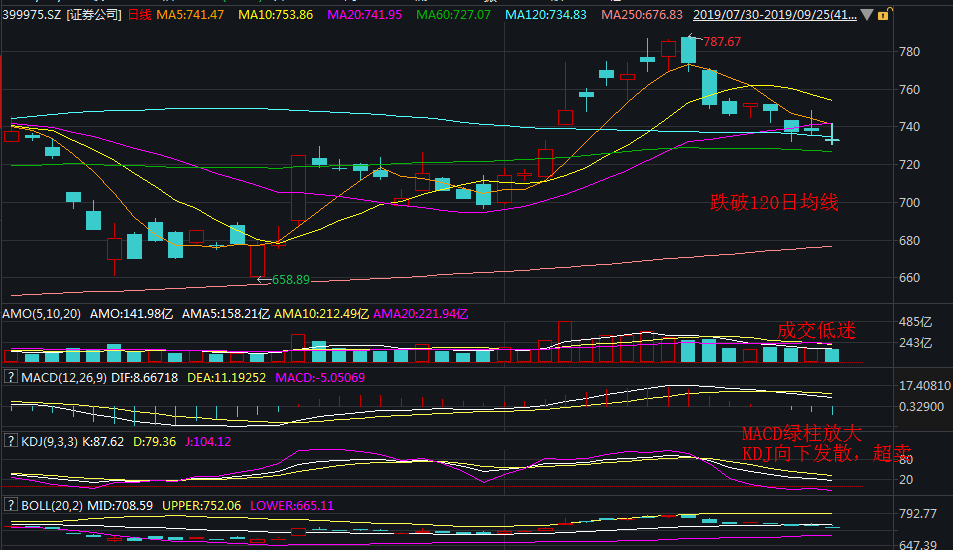Click the 20 level label on KDJ axis
Viewport: 953px width, 550px height.
pyautogui.click(x=906, y=480)
